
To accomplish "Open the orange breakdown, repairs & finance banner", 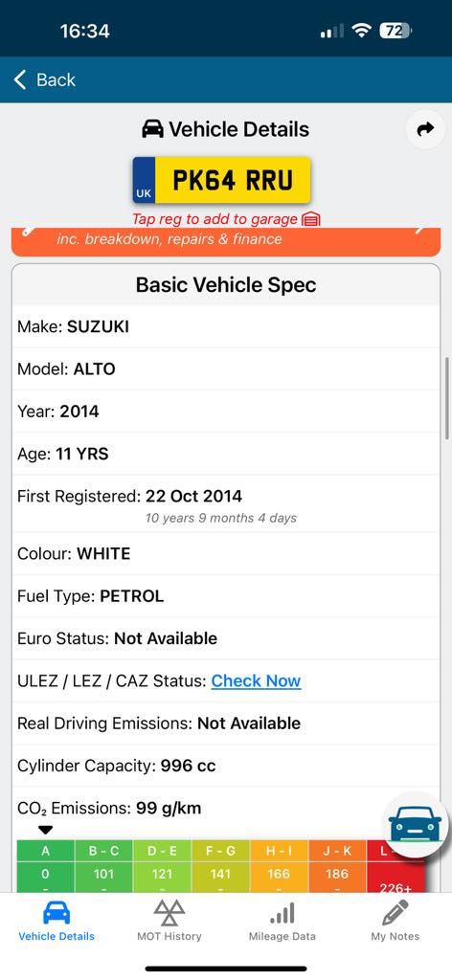I will point(226,242).
